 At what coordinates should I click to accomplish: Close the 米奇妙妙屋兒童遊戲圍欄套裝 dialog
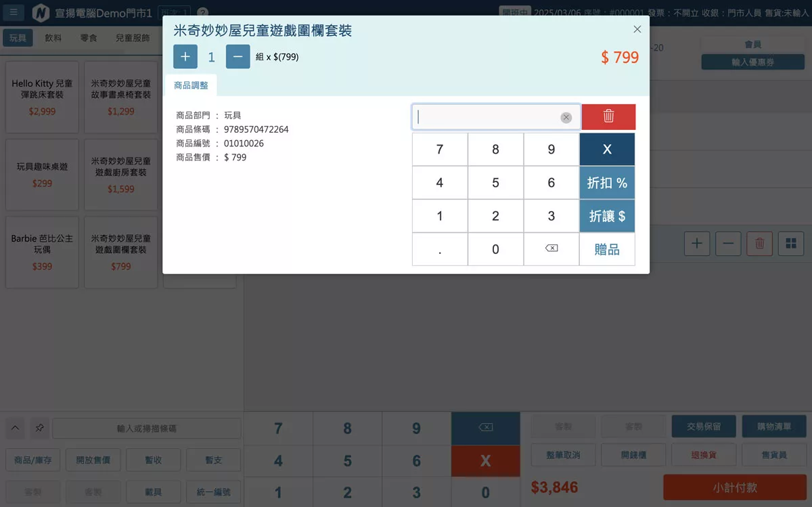coord(637,29)
